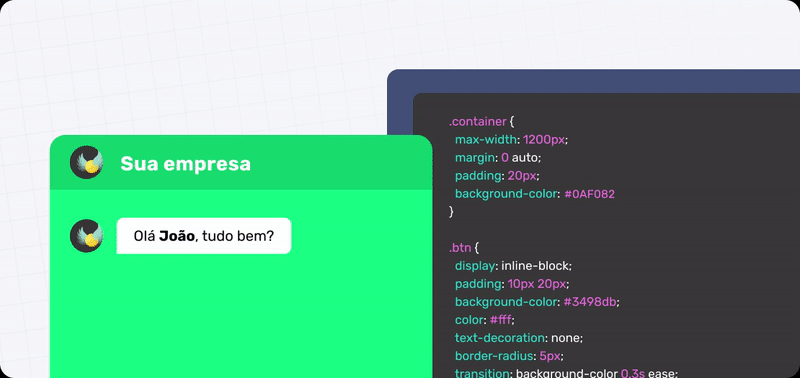Click the closing brace of .container block
The height and width of the screenshot is (378, 800).
tap(451, 212)
